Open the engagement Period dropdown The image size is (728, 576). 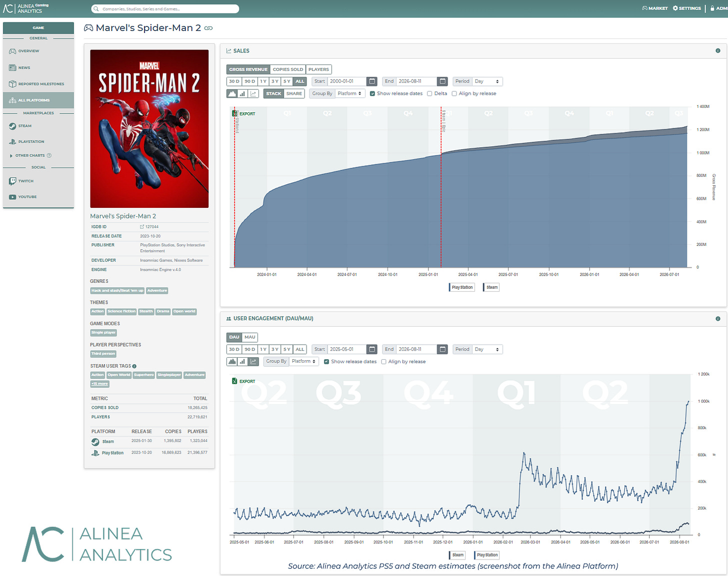[487, 349]
